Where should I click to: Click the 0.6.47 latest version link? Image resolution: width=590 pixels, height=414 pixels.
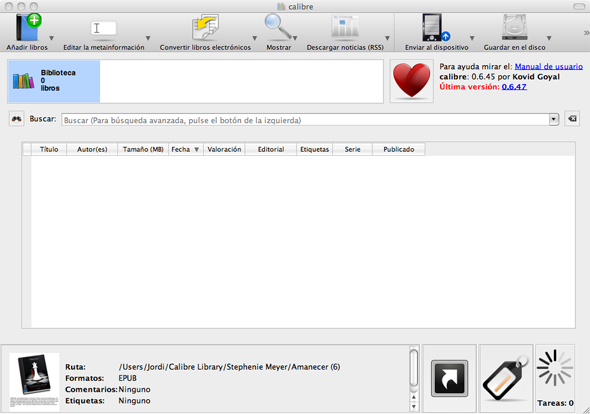tap(514, 87)
